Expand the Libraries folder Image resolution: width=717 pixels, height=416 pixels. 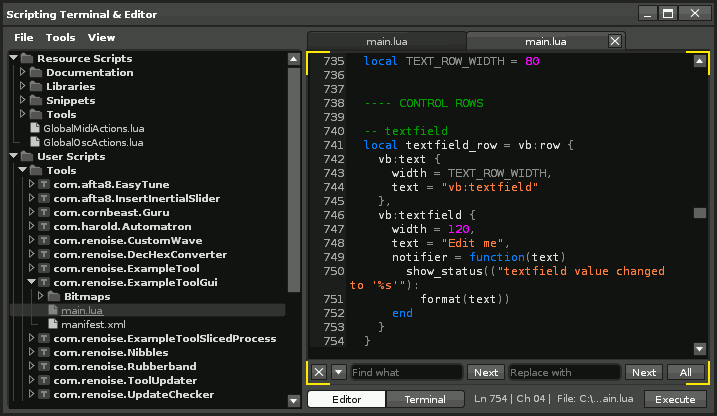pyautogui.click(x=22, y=86)
